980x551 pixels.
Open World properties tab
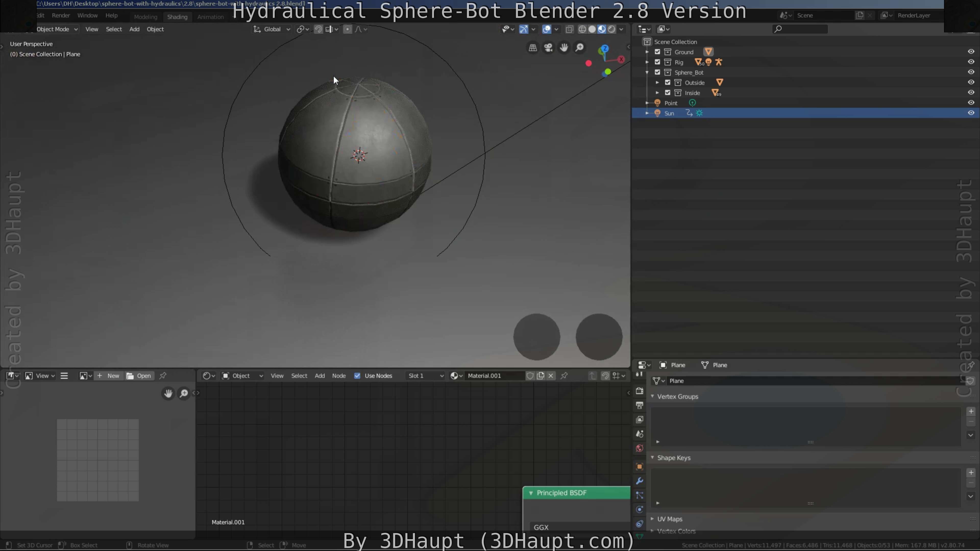point(640,448)
